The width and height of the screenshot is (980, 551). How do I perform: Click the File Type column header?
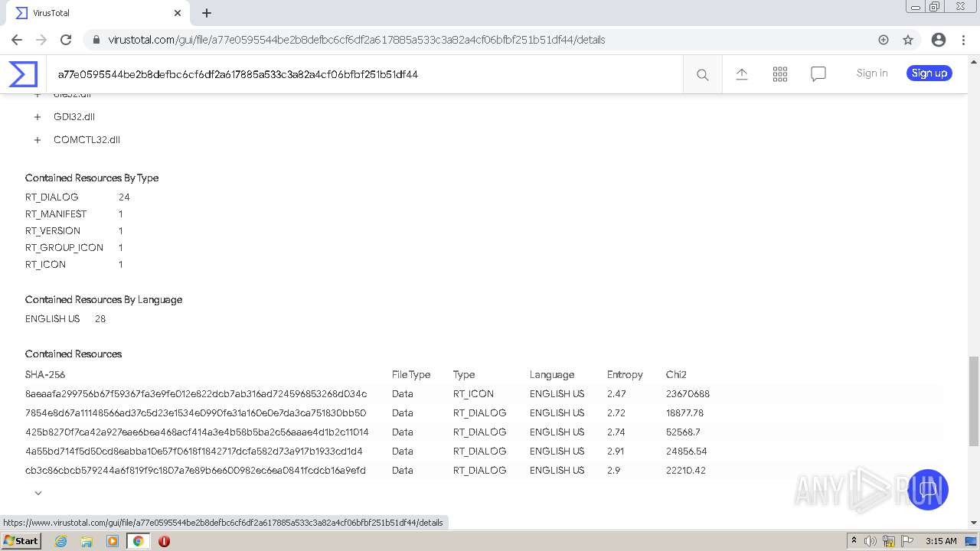[x=411, y=375]
